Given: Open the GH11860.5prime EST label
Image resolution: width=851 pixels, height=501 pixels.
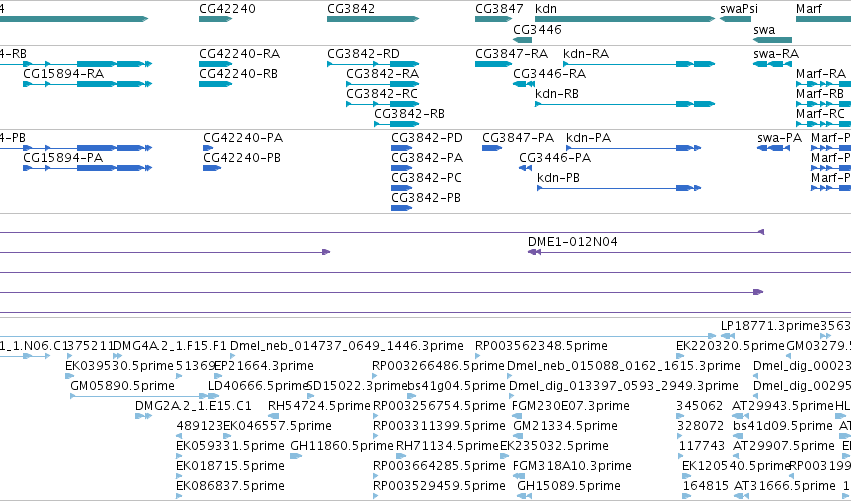Looking at the screenshot, I should click(342, 446).
